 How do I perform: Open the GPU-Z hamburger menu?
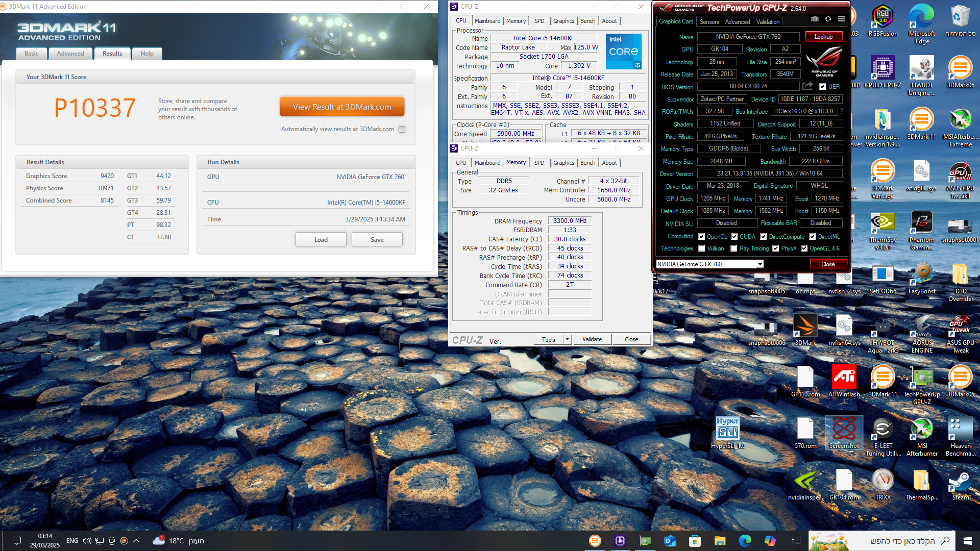841,19
